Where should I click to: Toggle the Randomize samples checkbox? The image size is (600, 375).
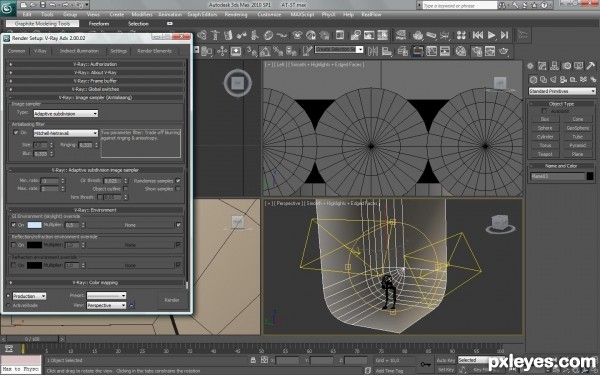click(178, 181)
